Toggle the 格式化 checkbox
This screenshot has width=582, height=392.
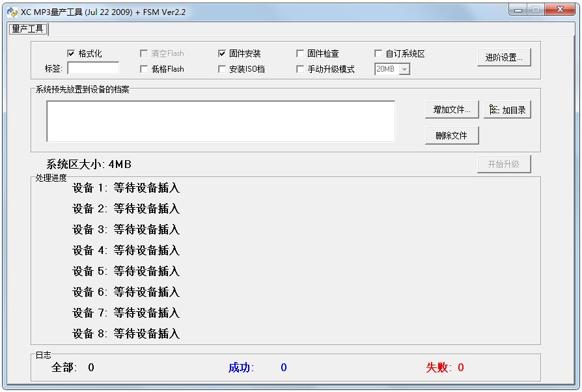point(72,54)
